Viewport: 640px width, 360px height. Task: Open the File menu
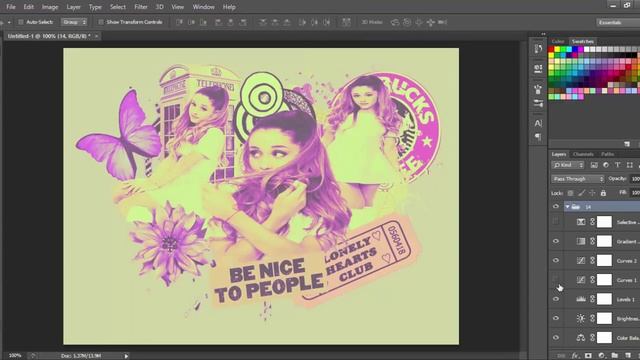11,7
